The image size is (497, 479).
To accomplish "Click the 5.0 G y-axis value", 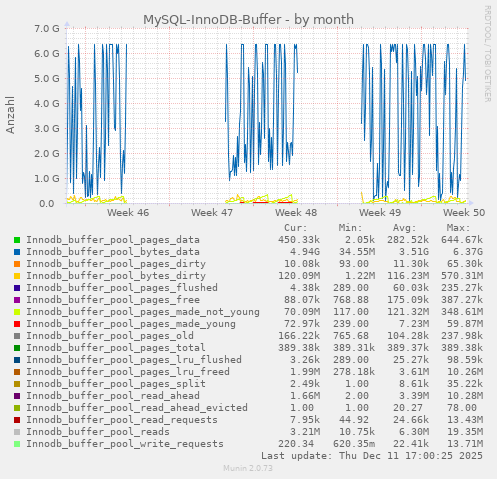I will click(47, 78).
